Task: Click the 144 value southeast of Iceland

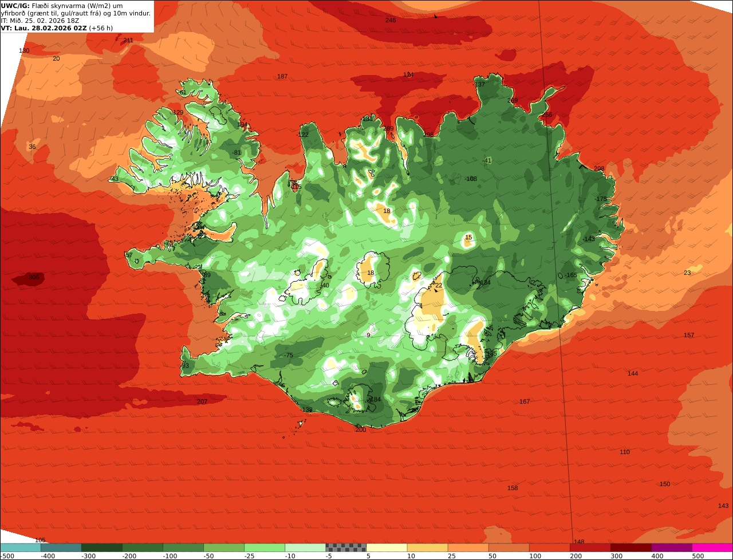Action: (633, 373)
